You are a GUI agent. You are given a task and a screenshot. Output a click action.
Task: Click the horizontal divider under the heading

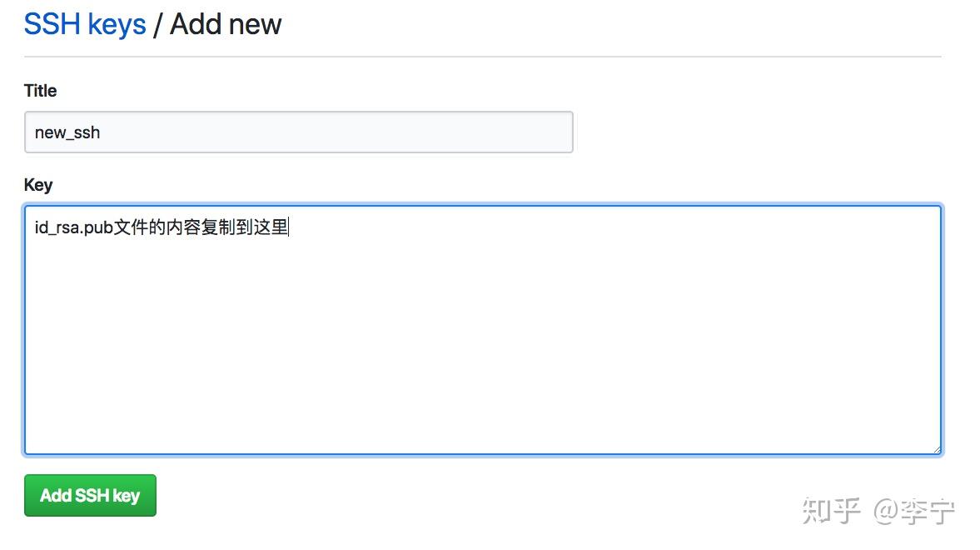pyautogui.click(x=482, y=57)
